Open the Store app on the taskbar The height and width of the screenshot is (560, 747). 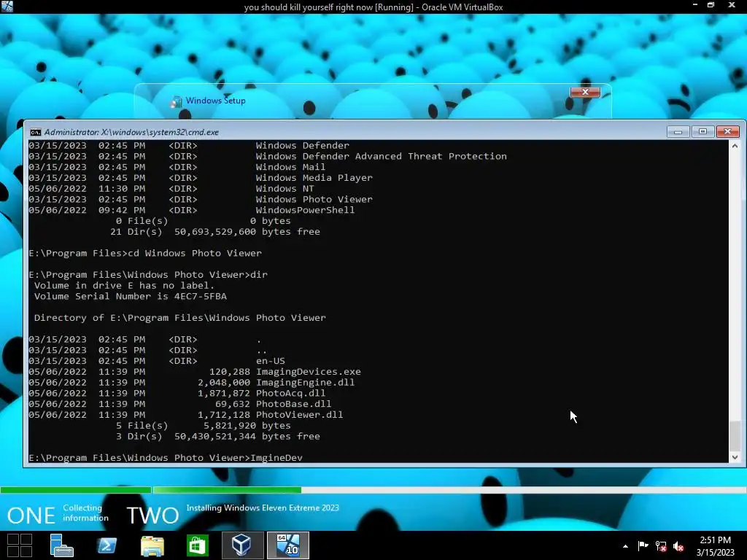197,545
